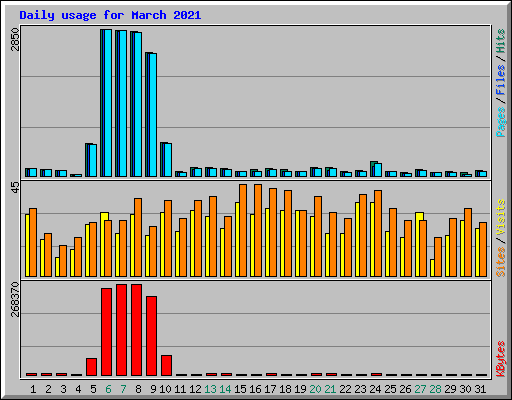512x400 pixels.
Task: Click x-axis day label 31
Action: (x=480, y=389)
